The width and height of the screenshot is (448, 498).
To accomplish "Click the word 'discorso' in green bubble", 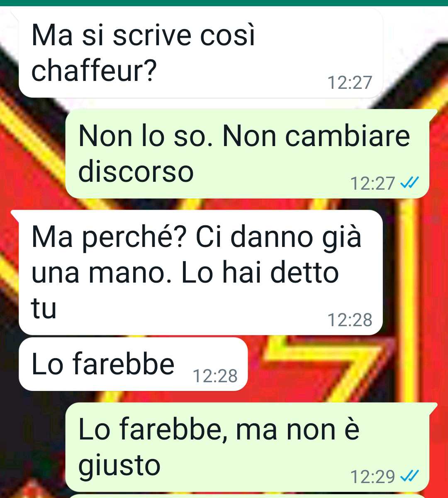I will click(x=136, y=171).
